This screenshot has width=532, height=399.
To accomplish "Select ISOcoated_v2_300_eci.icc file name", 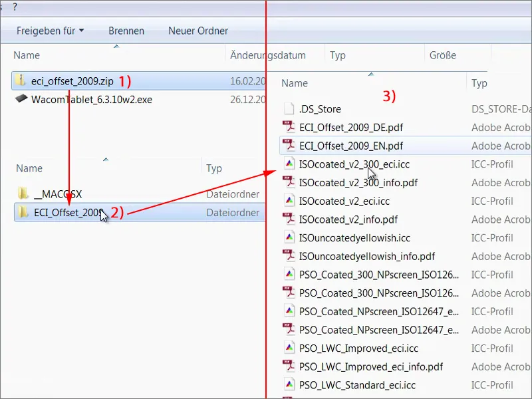I will pyautogui.click(x=354, y=164).
